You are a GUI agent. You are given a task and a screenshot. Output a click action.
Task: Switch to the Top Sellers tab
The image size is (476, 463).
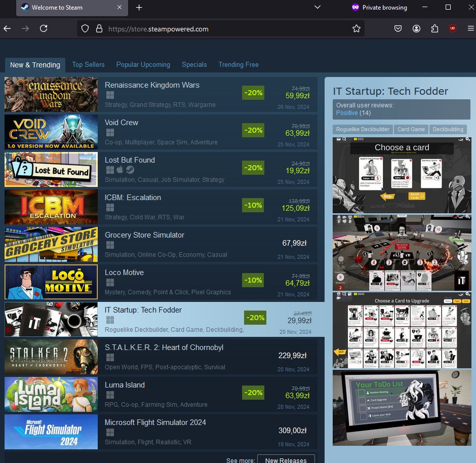88,65
